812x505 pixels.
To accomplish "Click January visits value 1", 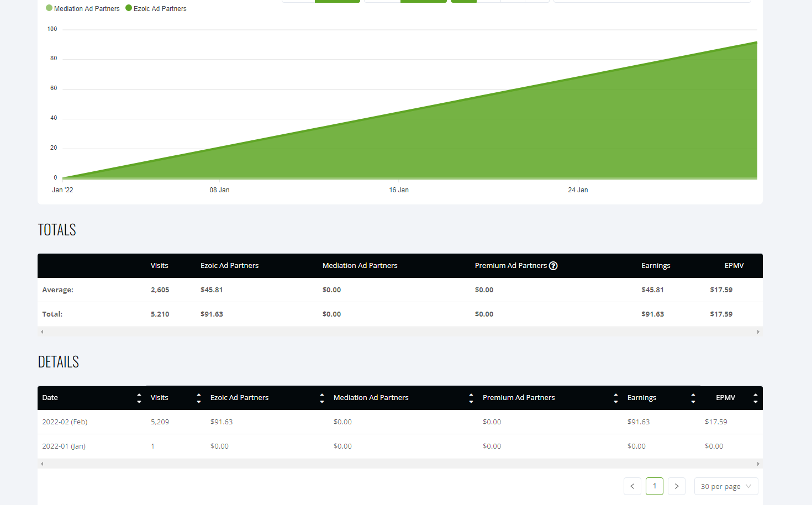I will pyautogui.click(x=152, y=446).
